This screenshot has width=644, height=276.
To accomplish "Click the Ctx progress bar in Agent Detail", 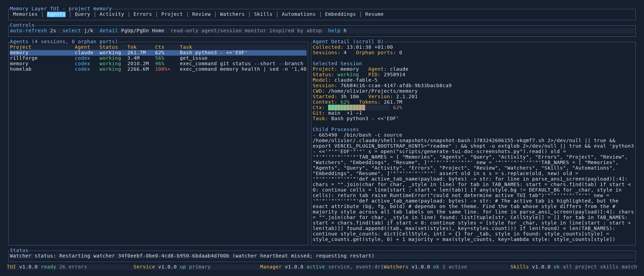I will point(359,107).
